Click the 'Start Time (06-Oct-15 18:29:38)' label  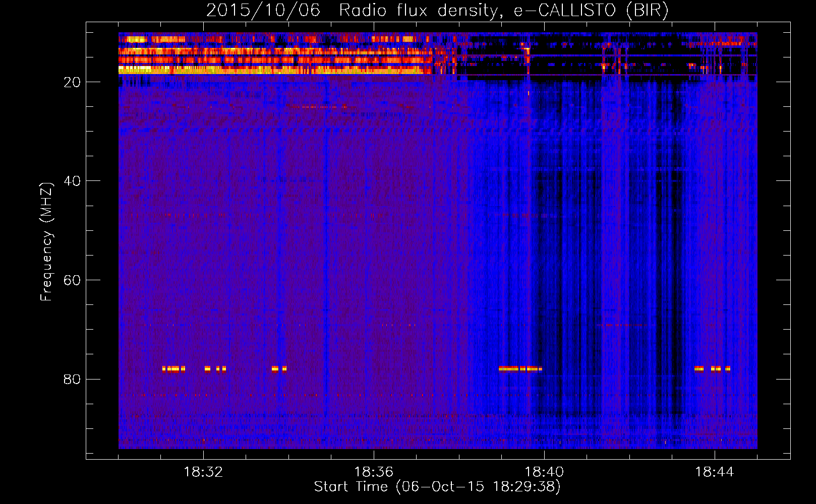(437, 487)
